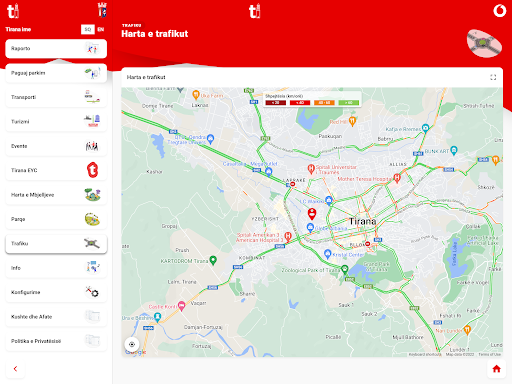The width and height of the screenshot is (512, 384).
Task: Click the Tirana city label on map
Action: 363,221
